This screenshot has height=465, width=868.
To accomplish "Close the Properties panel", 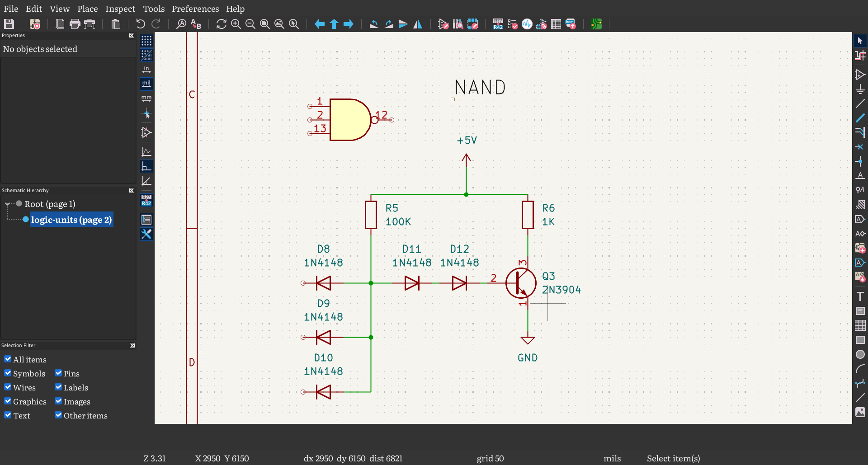I will click(x=132, y=35).
